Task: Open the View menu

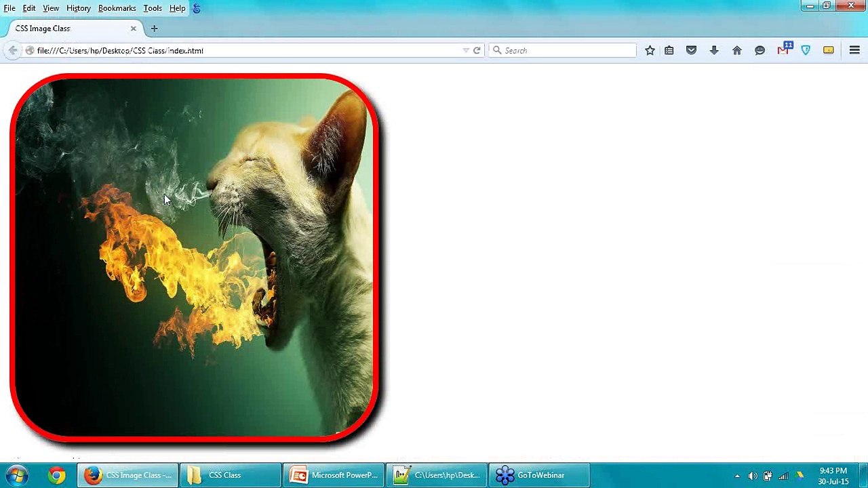Action: (x=51, y=8)
